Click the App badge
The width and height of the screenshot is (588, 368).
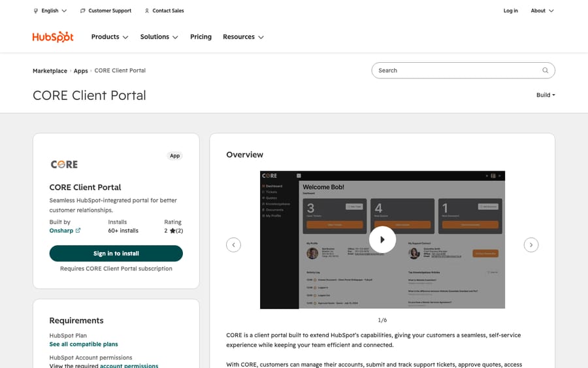tap(174, 156)
